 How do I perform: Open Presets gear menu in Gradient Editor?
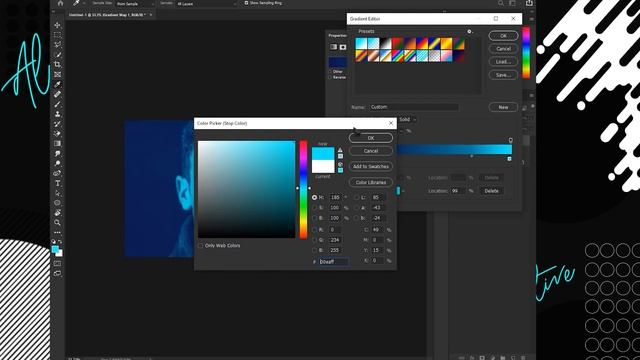tap(469, 31)
